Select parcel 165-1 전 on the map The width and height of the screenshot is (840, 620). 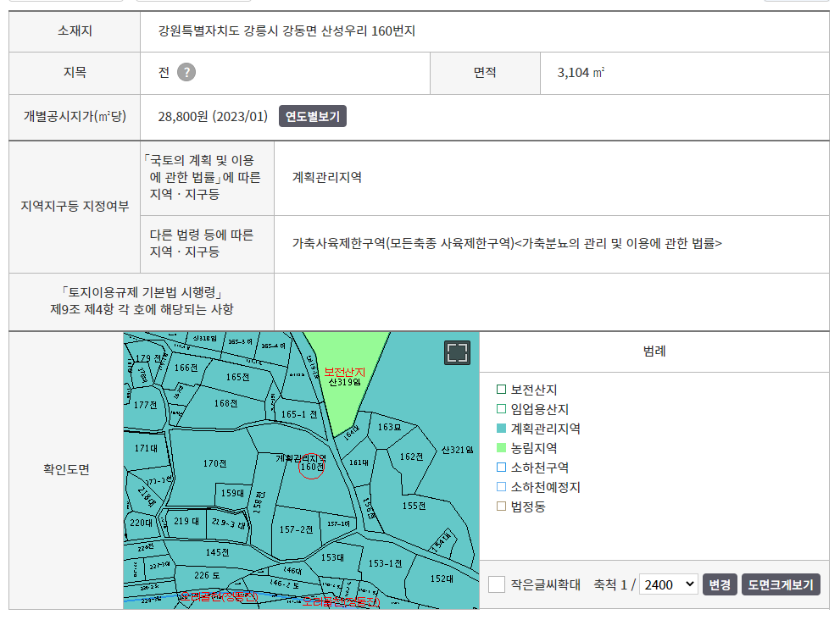(x=299, y=414)
